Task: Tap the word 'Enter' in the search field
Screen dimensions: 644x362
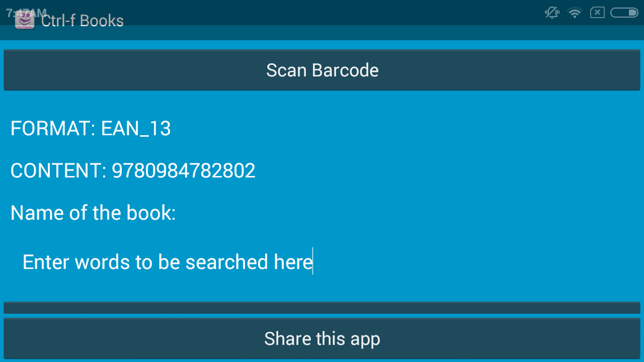Action: coord(46,262)
